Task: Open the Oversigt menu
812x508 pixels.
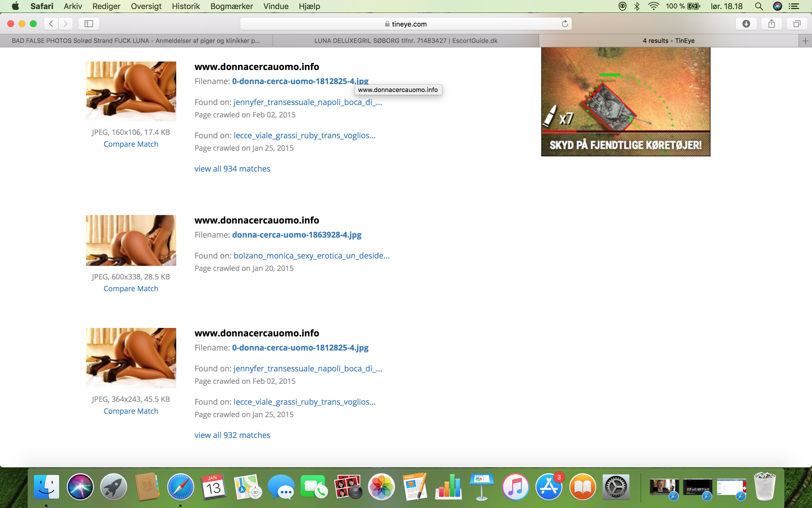Action: point(146,6)
